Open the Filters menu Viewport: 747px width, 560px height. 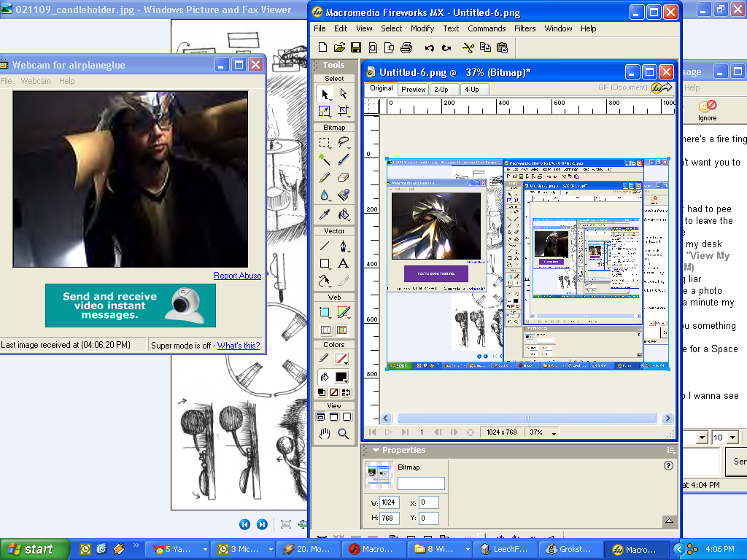525,28
